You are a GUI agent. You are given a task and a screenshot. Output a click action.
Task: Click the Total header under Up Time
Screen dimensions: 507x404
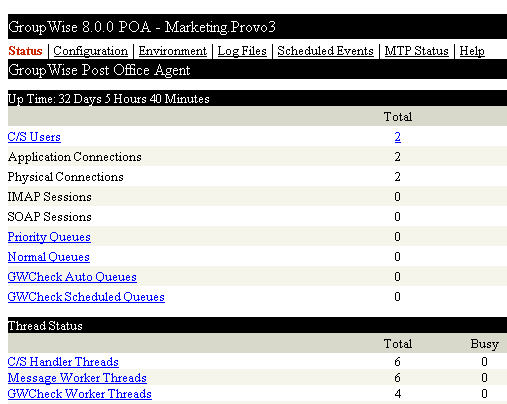coord(398,117)
